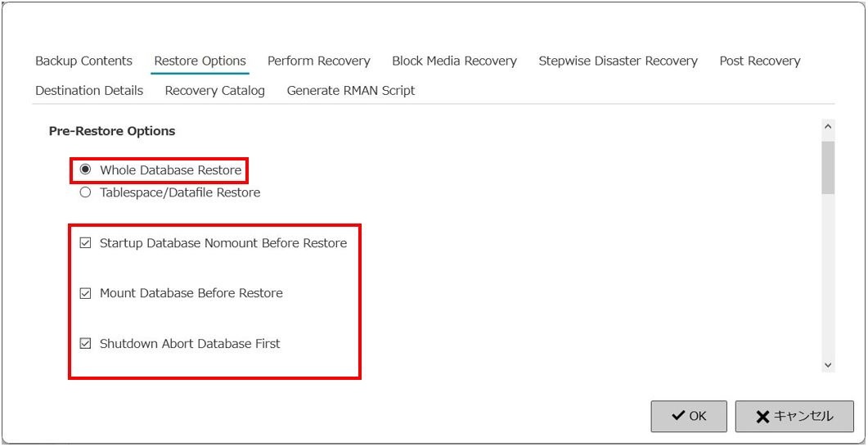The image size is (868, 447).
Task: Click the キャンセル button
Action: point(794,417)
